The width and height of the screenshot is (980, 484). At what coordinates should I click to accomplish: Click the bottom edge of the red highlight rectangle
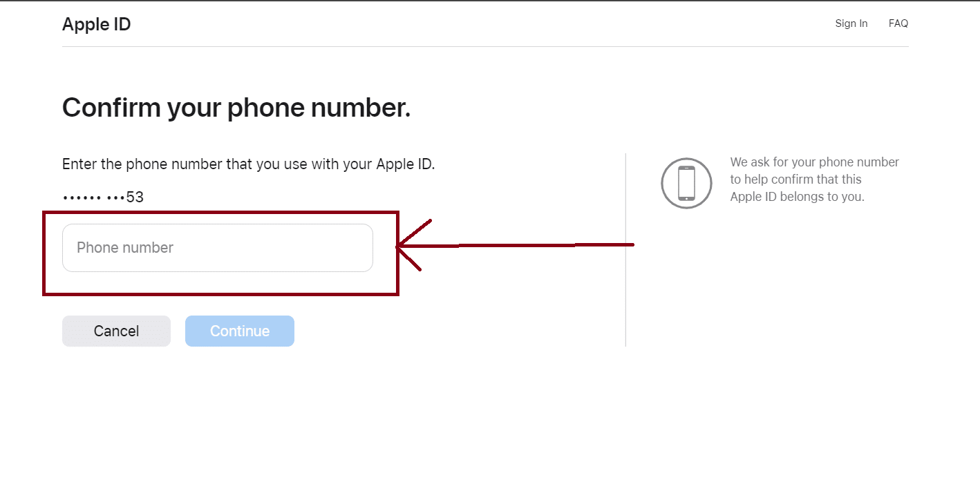point(220,294)
